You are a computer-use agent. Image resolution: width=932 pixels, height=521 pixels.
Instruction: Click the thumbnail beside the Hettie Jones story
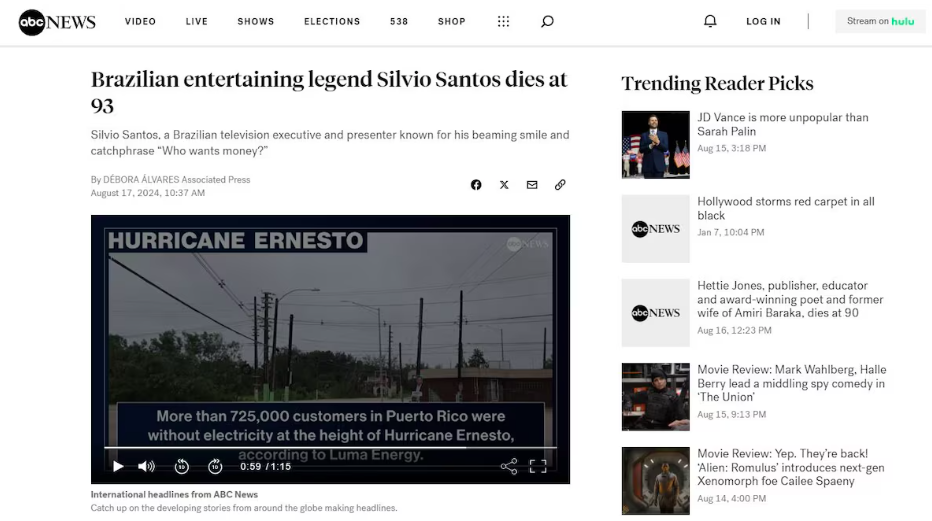[656, 313]
